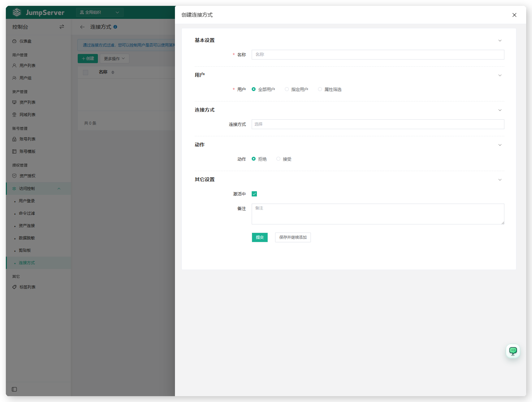Open 标签列表 sidebar entry
This screenshot has width=532, height=402.
(x=38, y=287)
